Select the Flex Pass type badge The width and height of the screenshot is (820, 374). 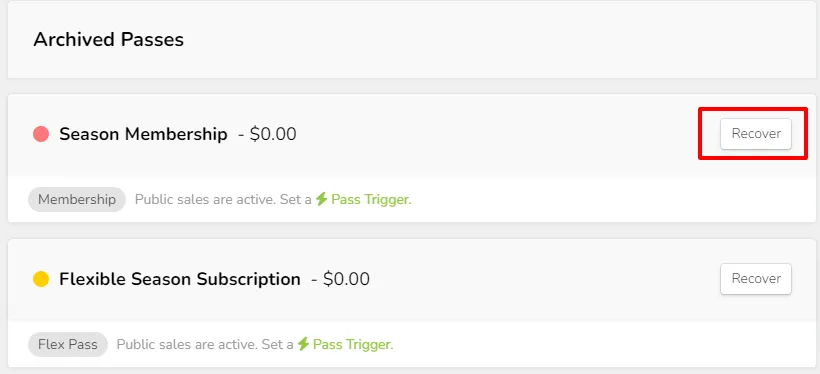tap(68, 344)
